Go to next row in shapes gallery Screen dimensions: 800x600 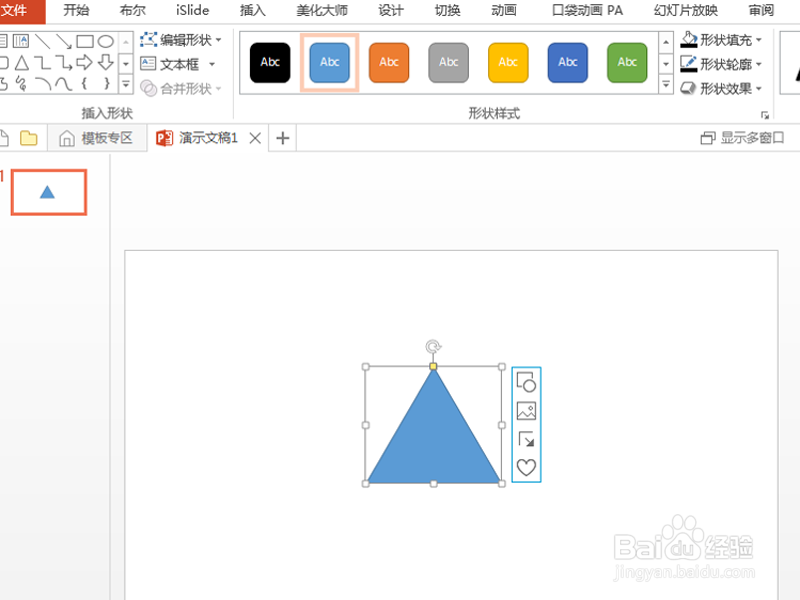pyautogui.click(x=126, y=64)
